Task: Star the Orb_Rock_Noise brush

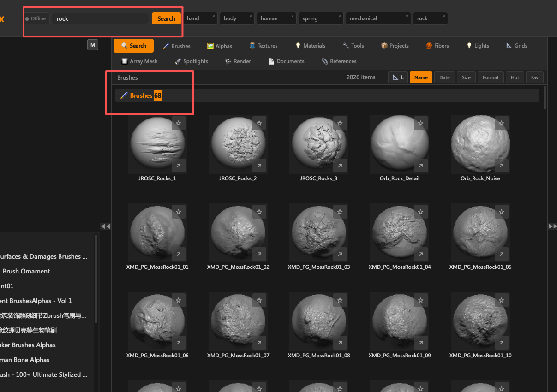Action: [502, 123]
